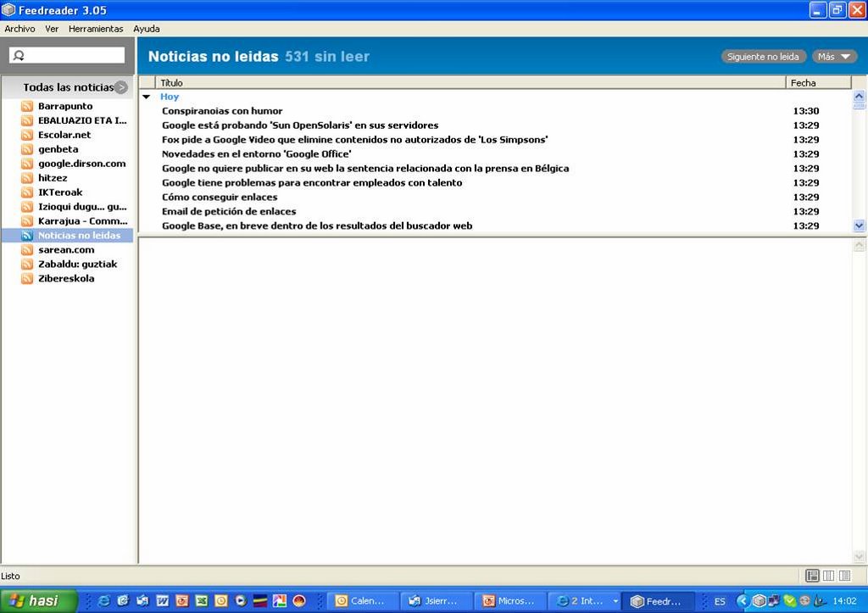Open the Archivo menu
Screen dimensions: 868x613
(20, 29)
